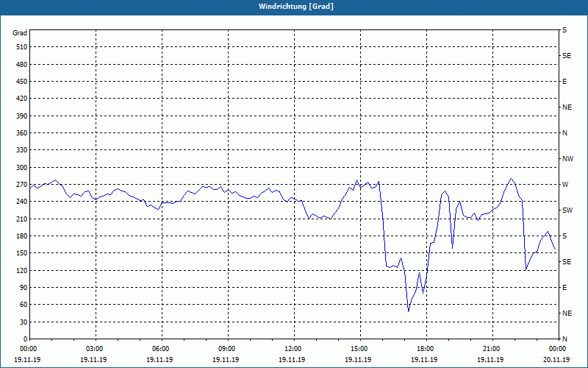Screen dimensions: 588x368
Task: Click the 12:00 time label
Action: [295, 349]
